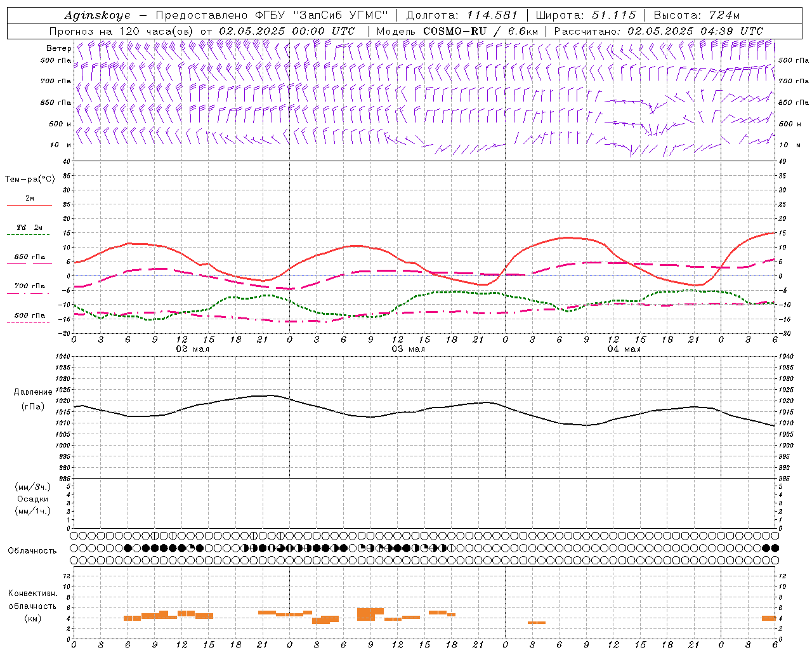This screenshot has width=812, height=650.
Task: Click the Осадки precipitation label
Action: (33, 499)
